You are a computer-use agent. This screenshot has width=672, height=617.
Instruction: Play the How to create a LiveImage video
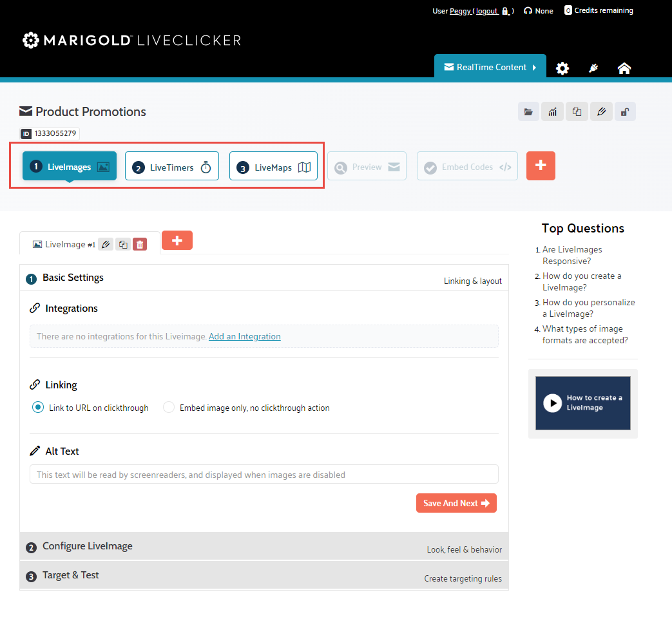552,403
